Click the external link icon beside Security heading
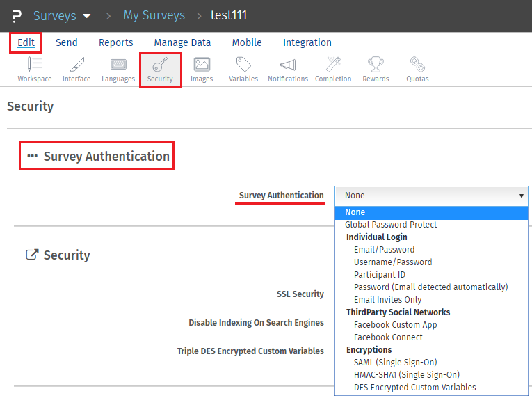This screenshot has width=532, height=398. coord(32,255)
